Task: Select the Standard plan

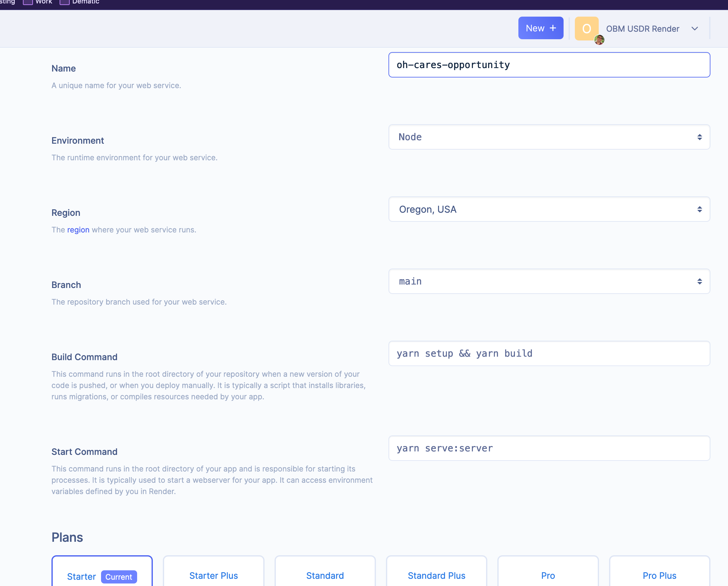Action: coord(325,576)
